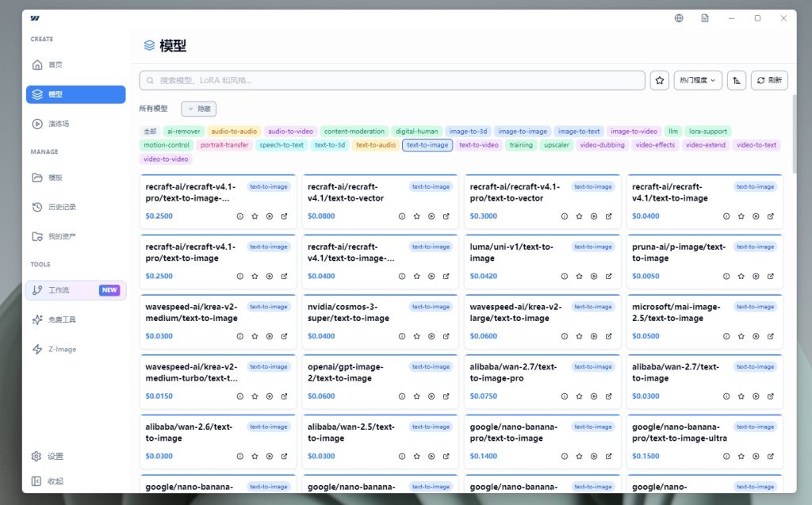Run openai/gpt-image-2 play icon
This screenshot has height=505, width=812.
[431, 396]
